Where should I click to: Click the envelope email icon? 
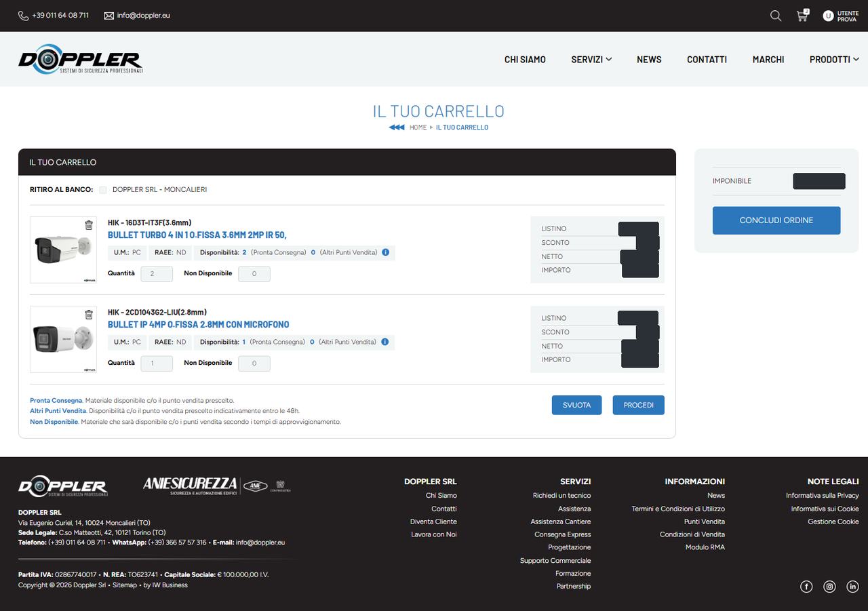108,16
